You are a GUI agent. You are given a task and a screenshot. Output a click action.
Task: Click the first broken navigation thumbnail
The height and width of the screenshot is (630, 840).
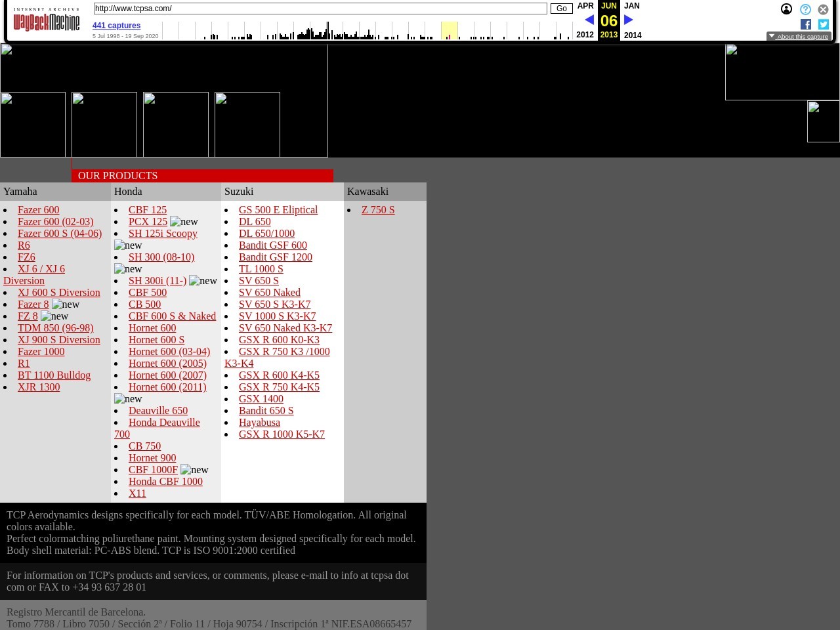pyautogui.click(x=33, y=125)
